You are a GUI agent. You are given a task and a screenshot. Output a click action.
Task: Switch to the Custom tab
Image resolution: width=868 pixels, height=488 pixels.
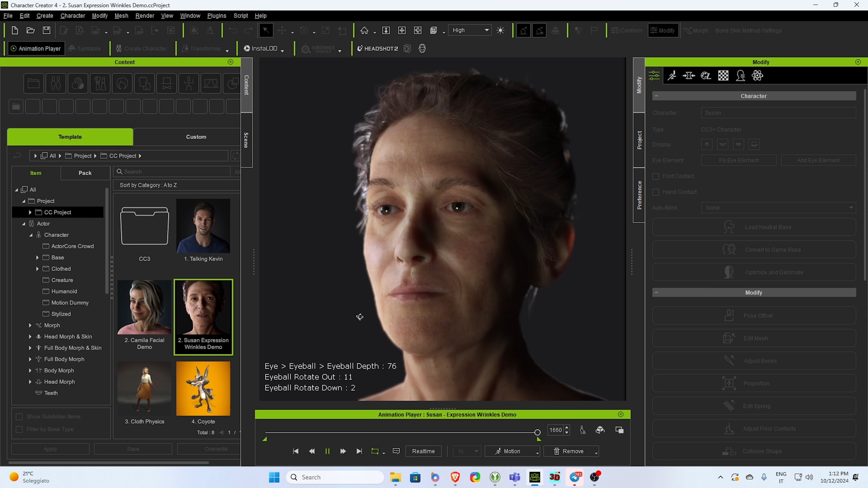coord(196,137)
